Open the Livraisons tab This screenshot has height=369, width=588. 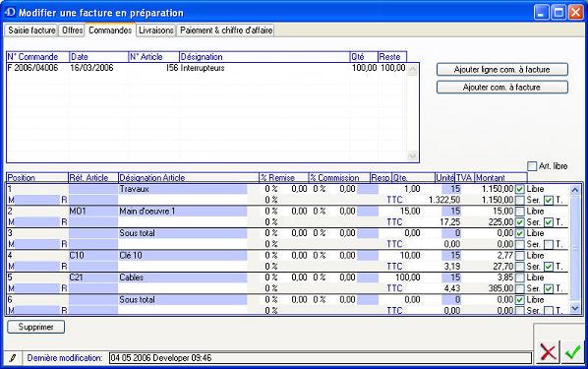[156, 31]
